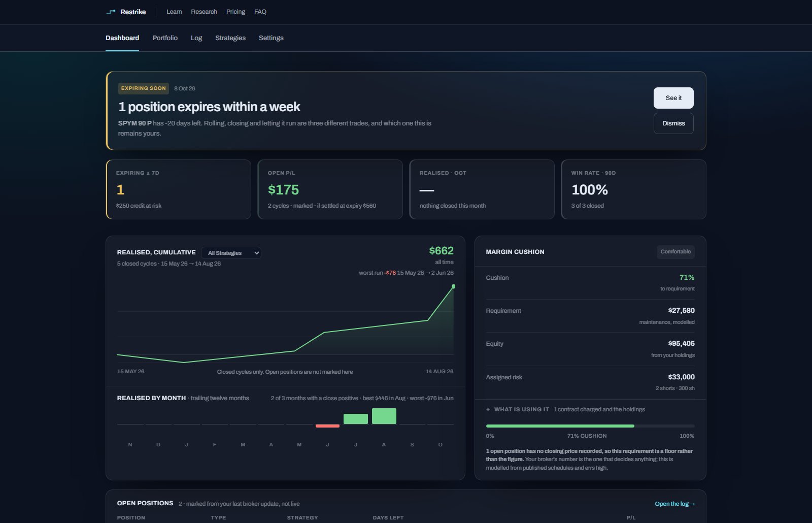
Task: Click the July realised-by-month bar
Action: pyautogui.click(x=356, y=419)
